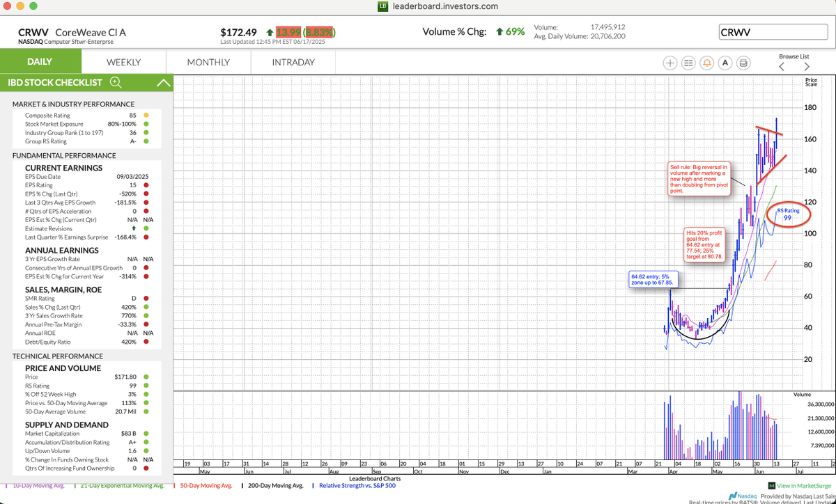
Task: Click the Sell rule annotation on chart
Action: [x=698, y=180]
